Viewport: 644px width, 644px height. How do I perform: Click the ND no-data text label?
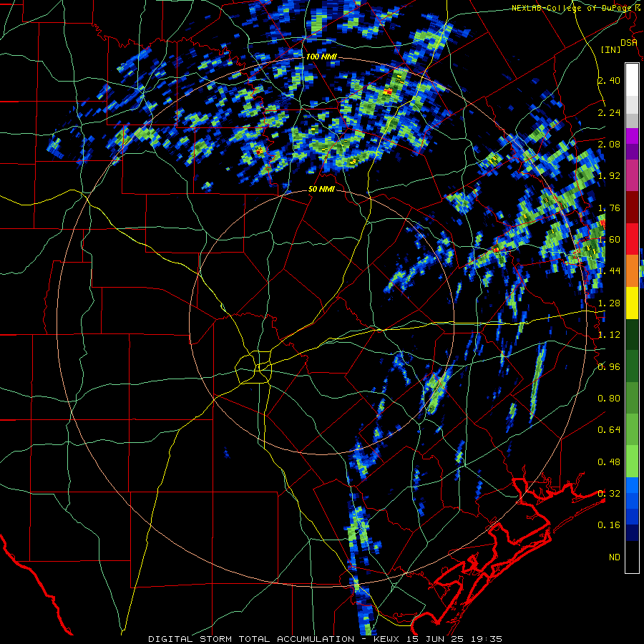click(x=615, y=557)
